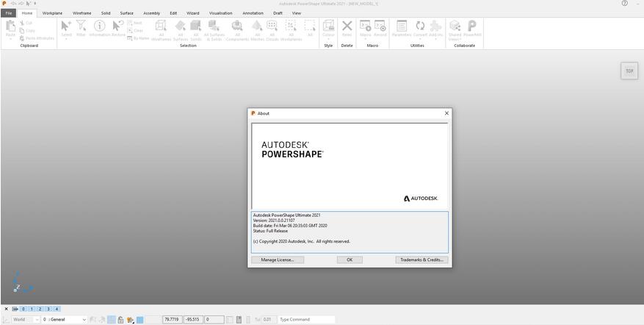The image size is (644, 325).
Task: Click Trademarks & Credits button
Action: point(422,260)
